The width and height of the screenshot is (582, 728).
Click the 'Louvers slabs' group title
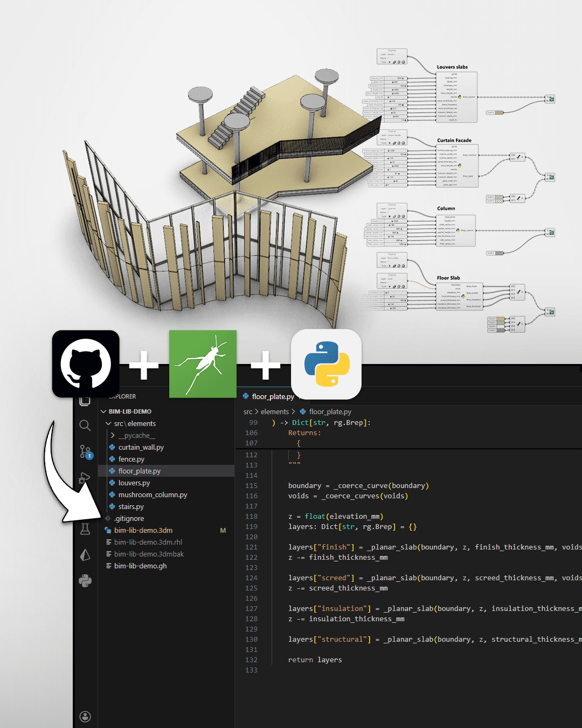(x=453, y=67)
